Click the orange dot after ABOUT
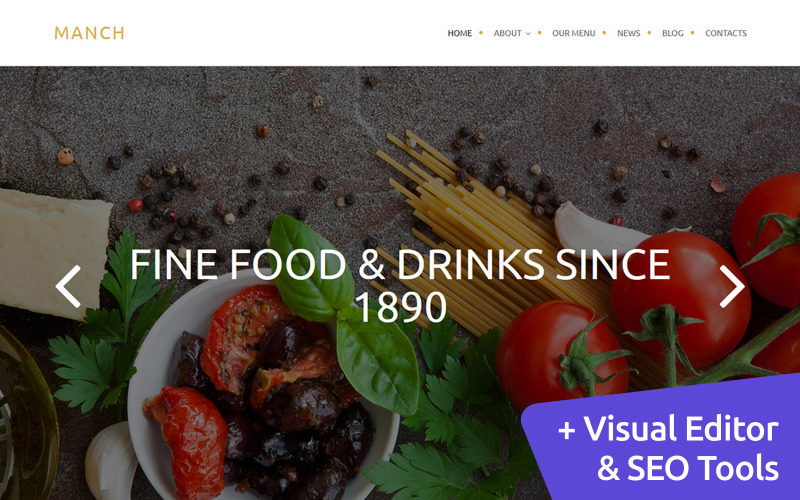 539,33
